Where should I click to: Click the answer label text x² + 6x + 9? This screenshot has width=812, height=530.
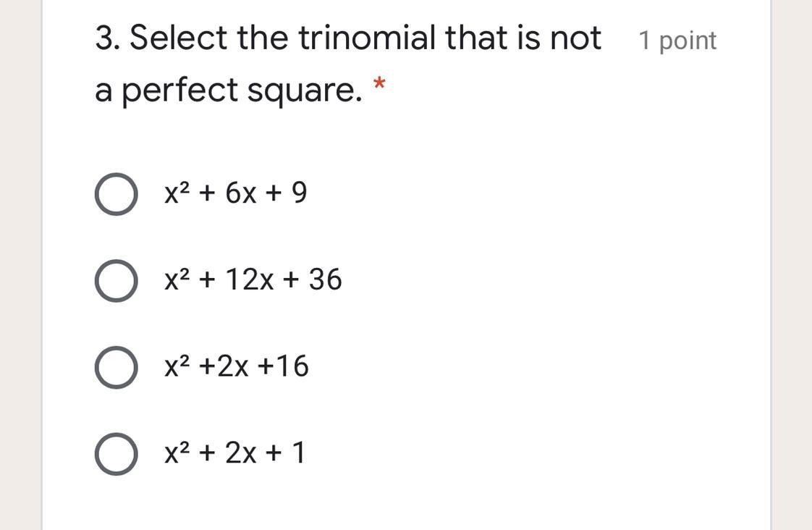236,193
